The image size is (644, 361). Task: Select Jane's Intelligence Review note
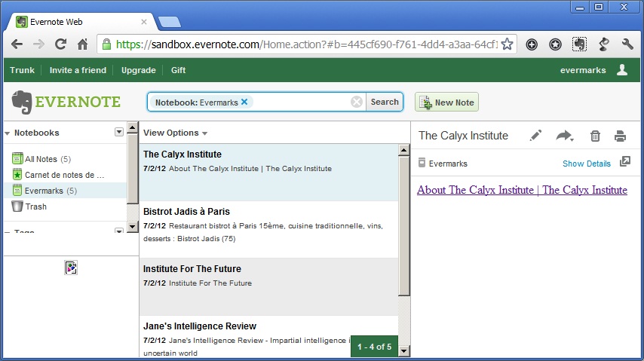click(269, 336)
